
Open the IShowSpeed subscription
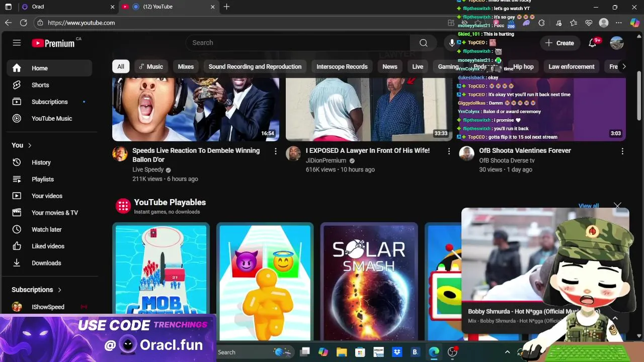click(49, 307)
